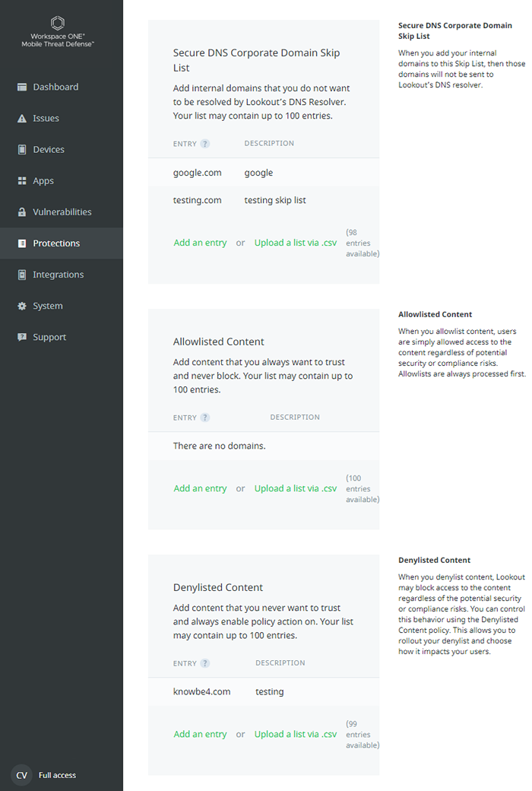Click the Devices phone icon
This screenshot has width=532, height=791.
click(22, 149)
